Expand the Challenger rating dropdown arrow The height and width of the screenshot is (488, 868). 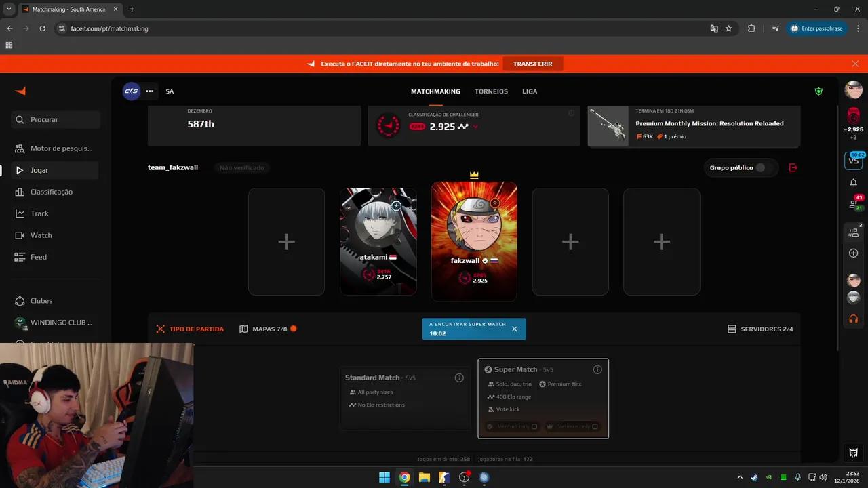[475, 127]
